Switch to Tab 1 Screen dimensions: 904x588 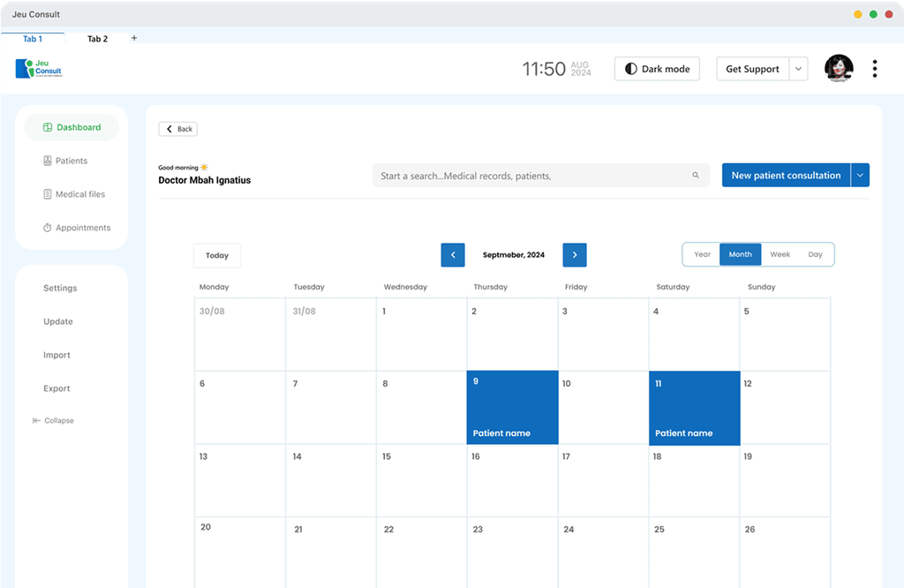click(x=33, y=39)
